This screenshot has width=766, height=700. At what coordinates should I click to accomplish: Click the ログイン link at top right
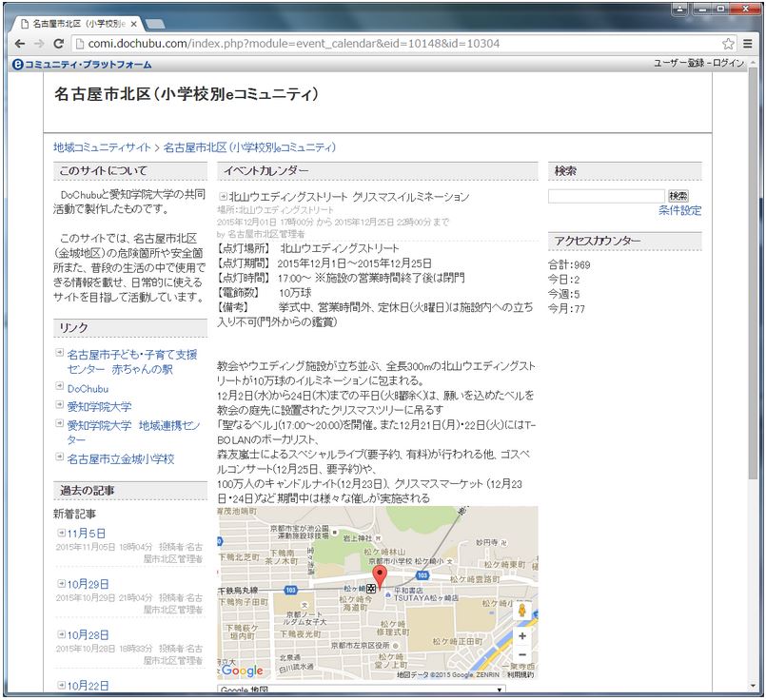[728, 63]
